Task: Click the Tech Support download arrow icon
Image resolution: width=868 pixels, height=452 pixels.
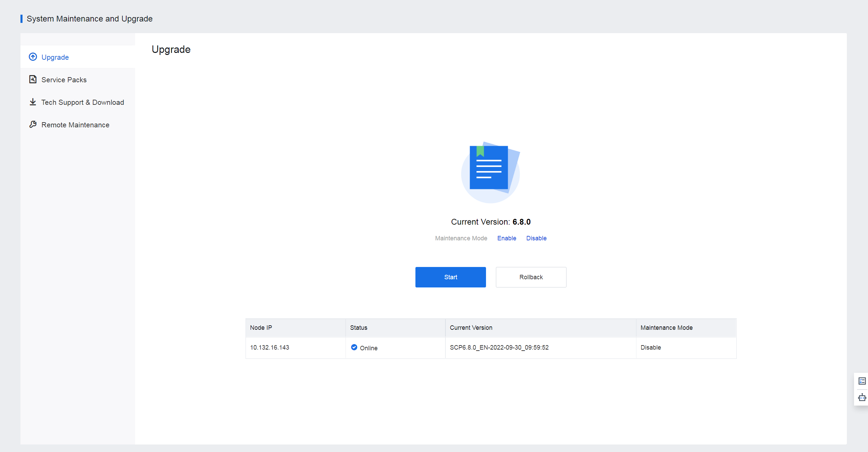Action: point(33,102)
